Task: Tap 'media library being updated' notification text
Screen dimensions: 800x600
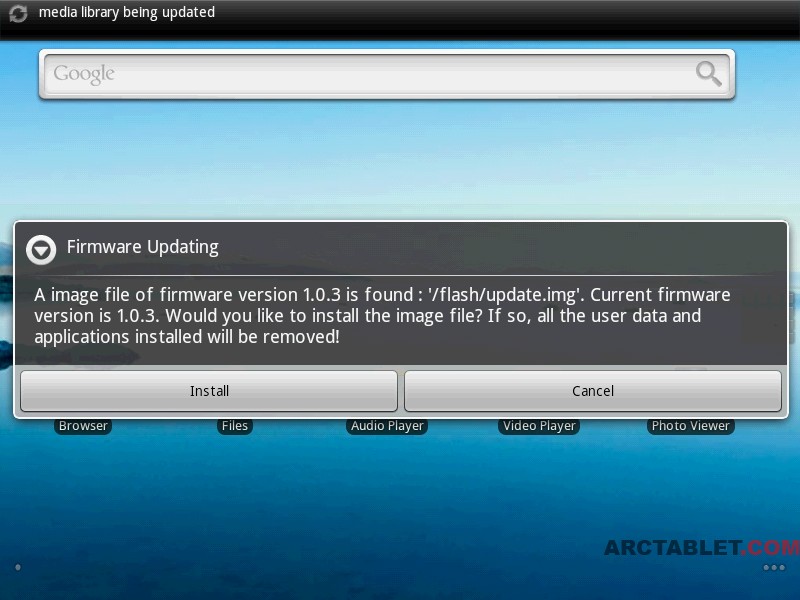Action: 127,12
